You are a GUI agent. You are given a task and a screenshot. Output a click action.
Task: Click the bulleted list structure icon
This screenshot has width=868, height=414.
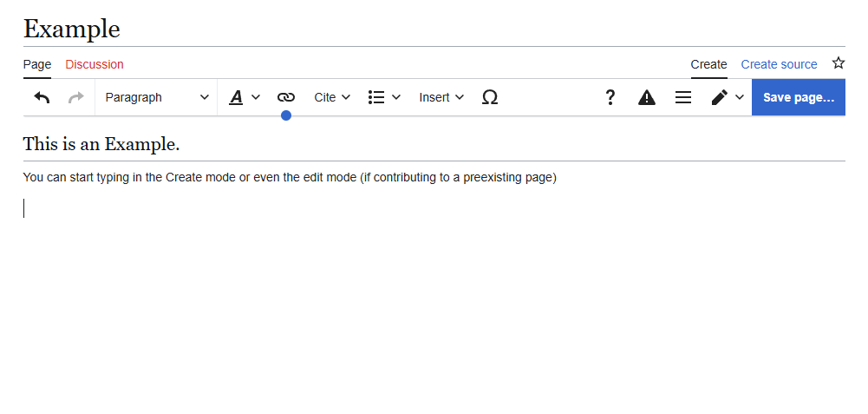[x=376, y=97]
